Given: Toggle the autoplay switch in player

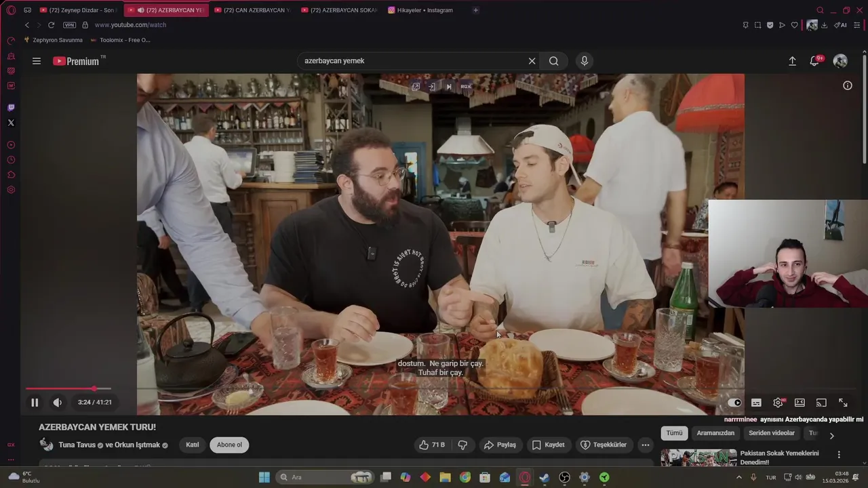Looking at the screenshot, I should 734,403.
